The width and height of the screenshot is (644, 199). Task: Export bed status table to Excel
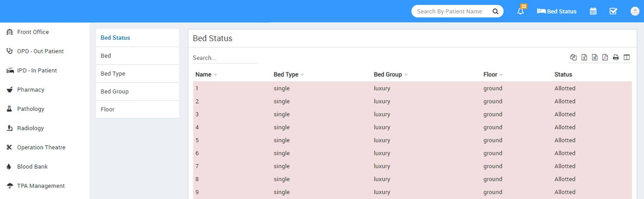pos(584,57)
